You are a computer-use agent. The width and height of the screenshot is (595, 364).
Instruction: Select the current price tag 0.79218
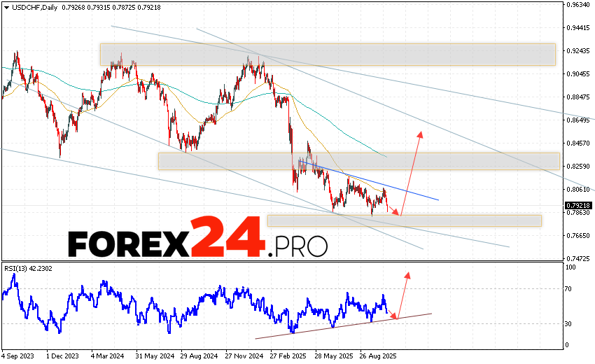(577, 205)
